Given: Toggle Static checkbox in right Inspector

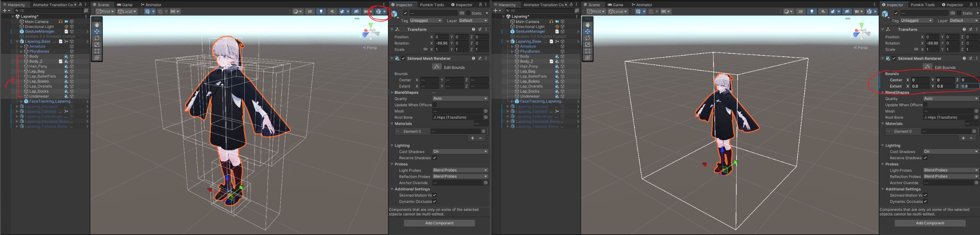Looking at the screenshot, I should tap(959, 13).
